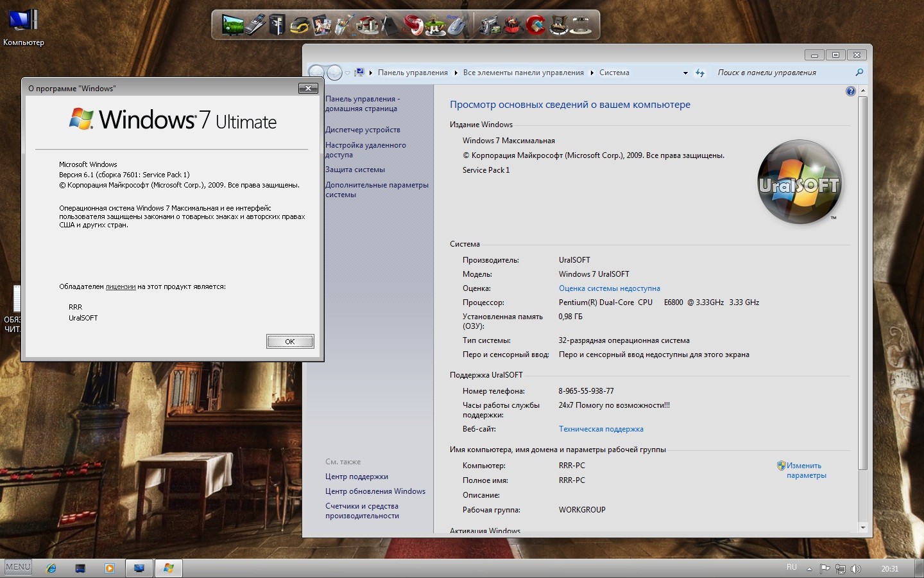This screenshot has height=578, width=924.
Task: Click the scrollbar down arrow in System window
Action: (862, 527)
